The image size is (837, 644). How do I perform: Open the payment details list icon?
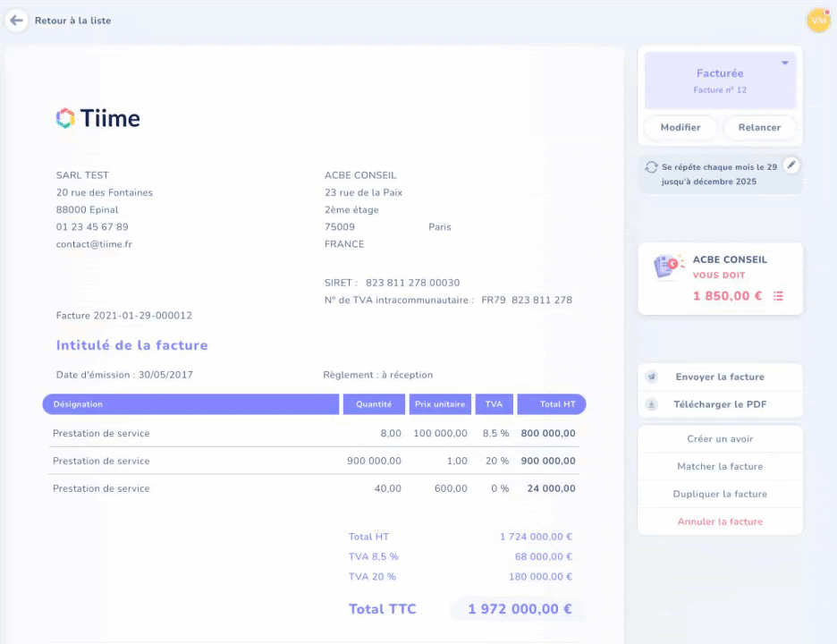coord(778,296)
